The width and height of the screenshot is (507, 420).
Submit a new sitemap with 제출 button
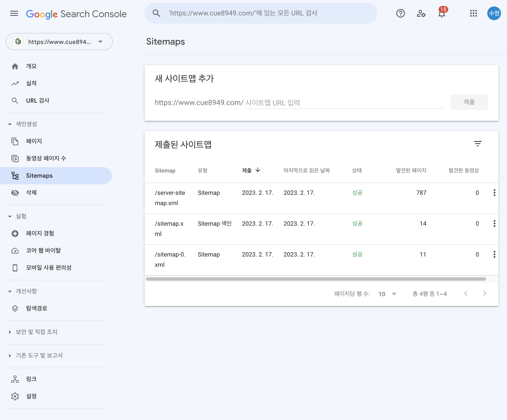469,102
